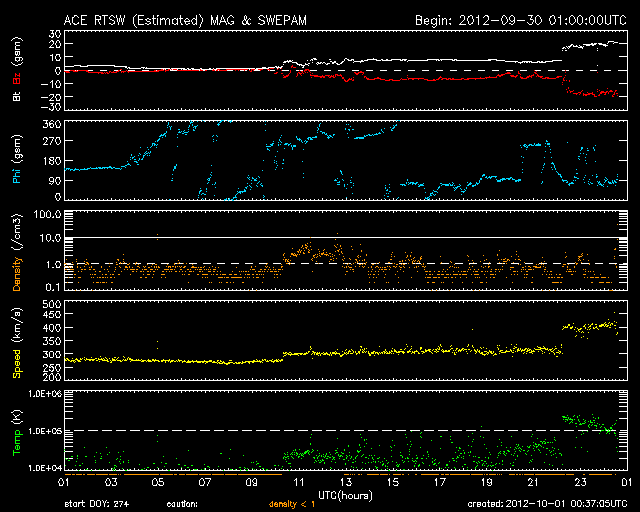
Task: Click the orange 'density < 1' legend text
Action: click(x=292, y=504)
